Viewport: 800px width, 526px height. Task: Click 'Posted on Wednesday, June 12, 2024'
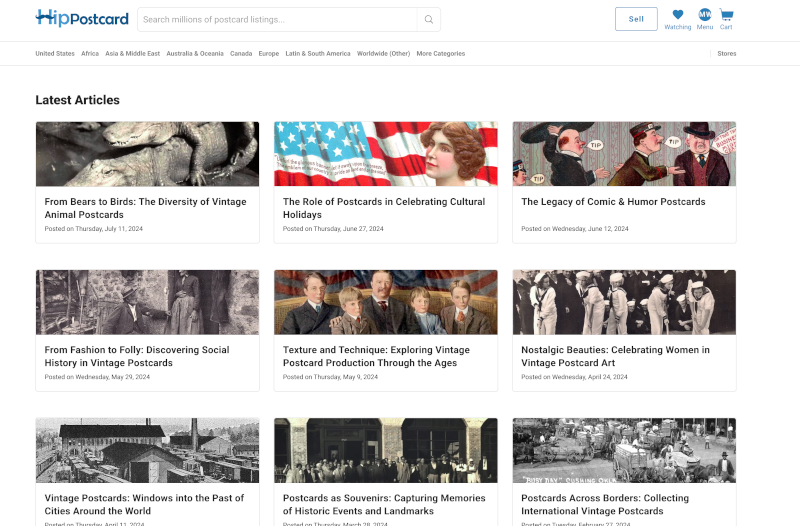(574, 229)
